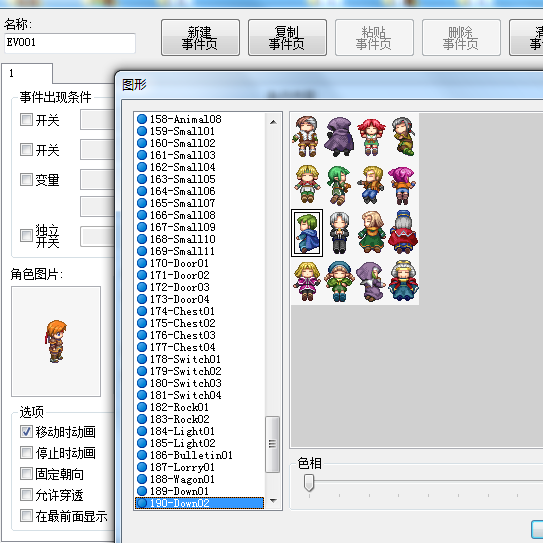
Task: Click the 角色图片 character preview box
Action: (x=56, y=341)
